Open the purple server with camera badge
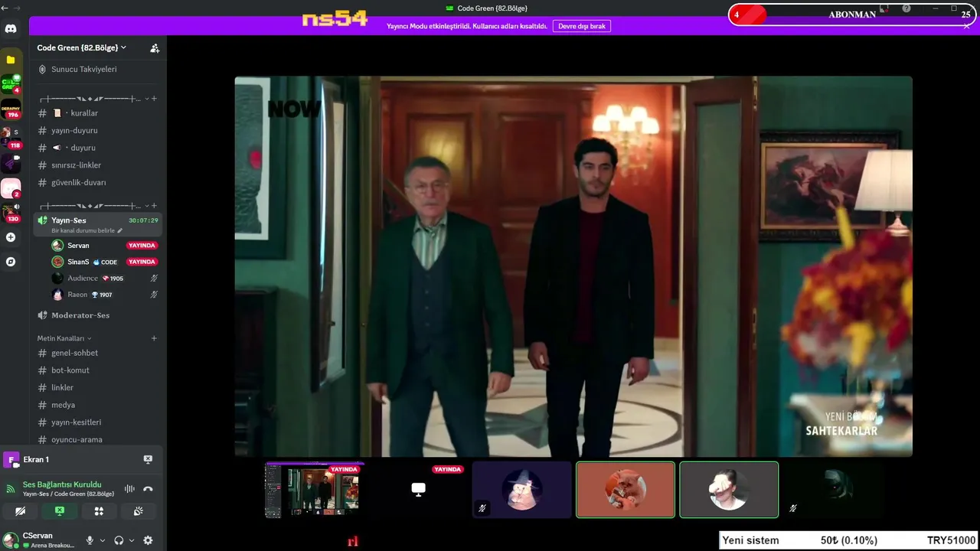This screenshot has width=980, height=551. click(11, 162)
